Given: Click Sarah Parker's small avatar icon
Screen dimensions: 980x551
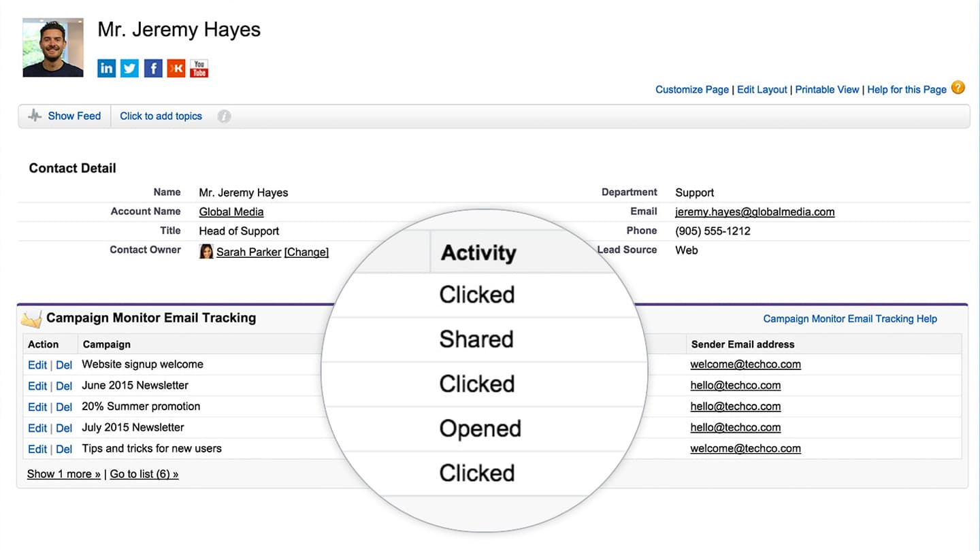Looking at the screenshot, I should pyautogui.click(x=206, y=252).
